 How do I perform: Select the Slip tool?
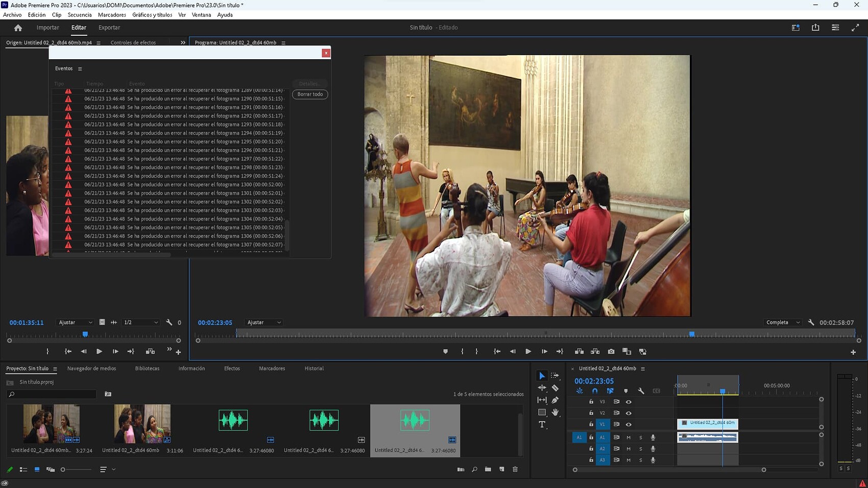542,400
